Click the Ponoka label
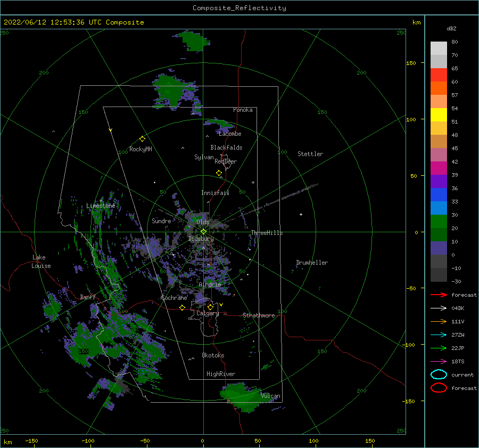This screenshot has width=479, height=448. (243, 110)
